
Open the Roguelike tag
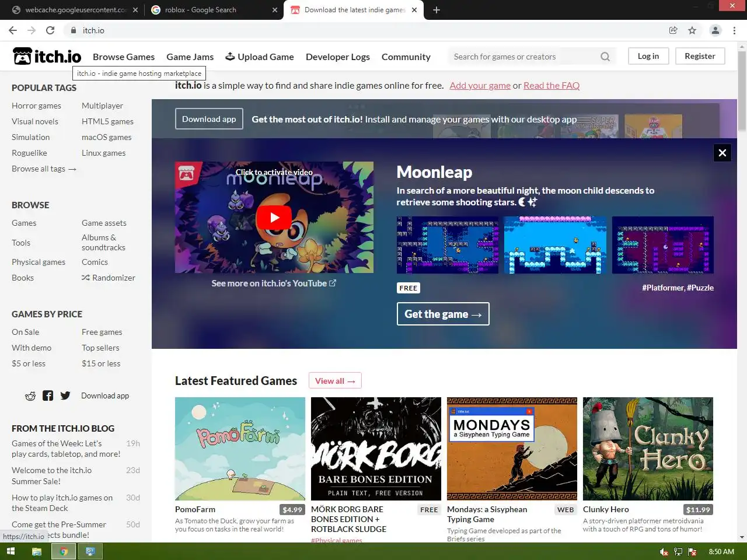tap(29, 153)
